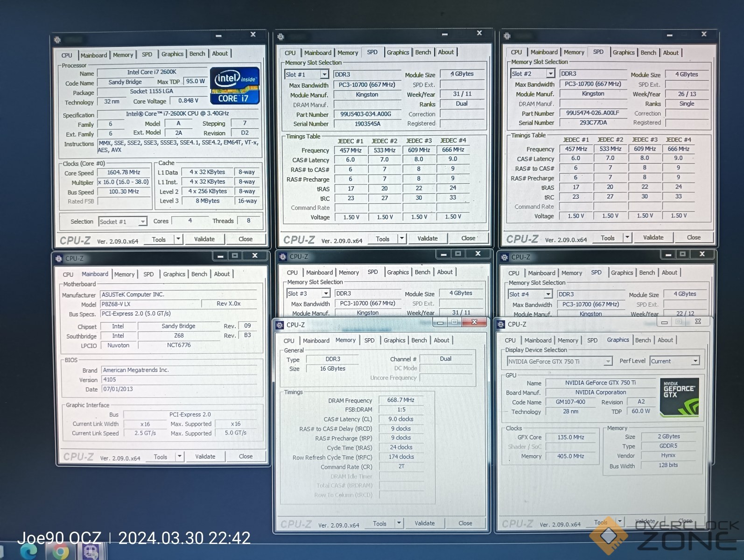Open the Tools arrow in the Slot #1 window

tap(401, 238)
